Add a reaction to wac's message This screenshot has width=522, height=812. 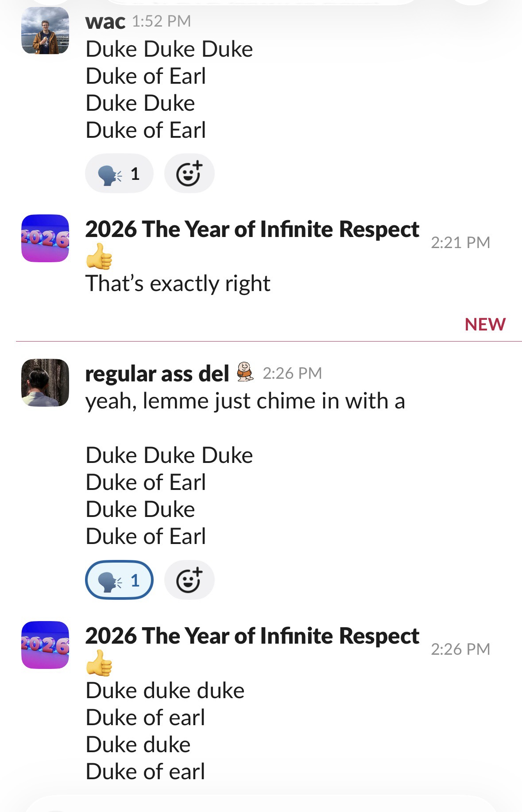tap(189, 174)
